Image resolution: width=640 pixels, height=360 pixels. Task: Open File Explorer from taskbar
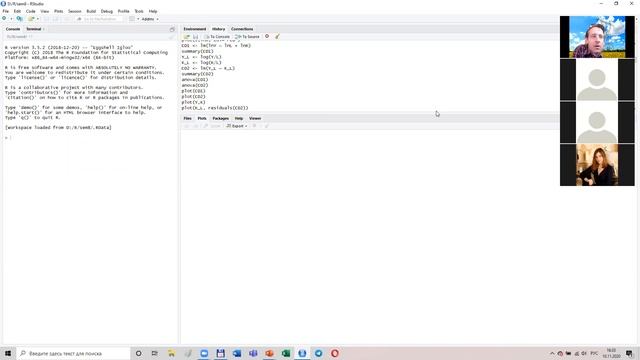171,353
